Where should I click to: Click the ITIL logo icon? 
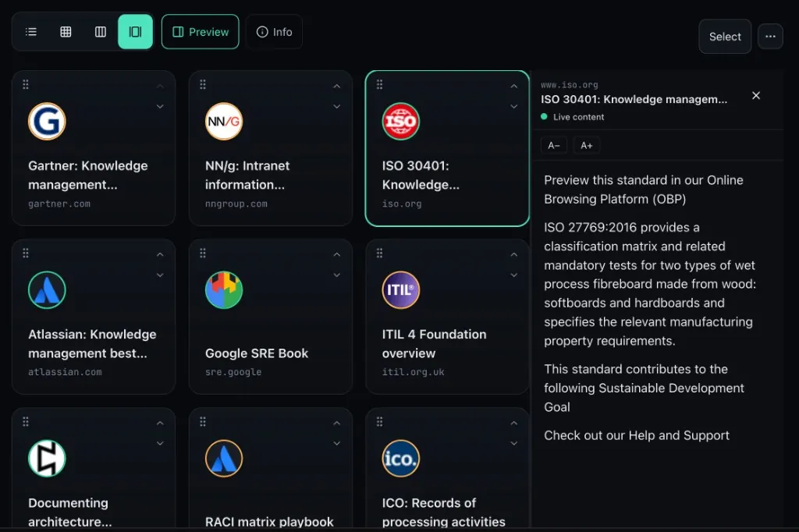click(x=401, y=290)
